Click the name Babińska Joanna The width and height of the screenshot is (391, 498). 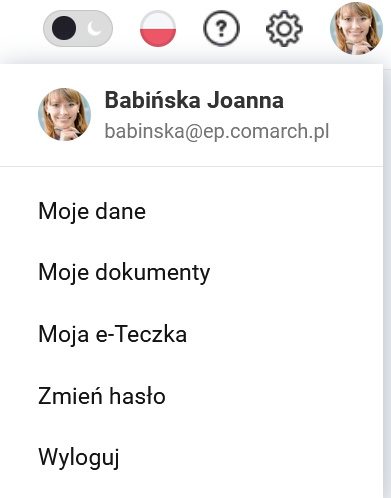click(x=194, y=100)
